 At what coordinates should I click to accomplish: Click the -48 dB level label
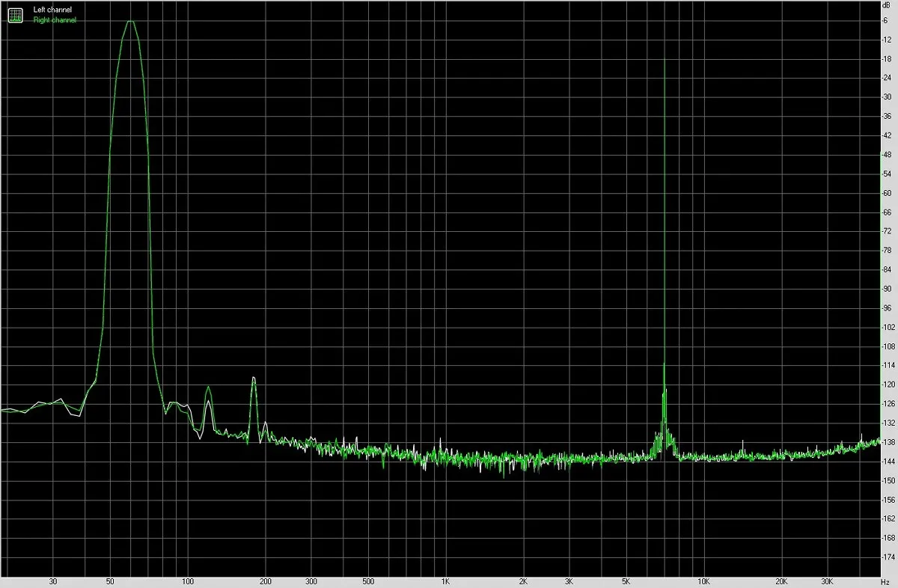(x=887, y=154)
